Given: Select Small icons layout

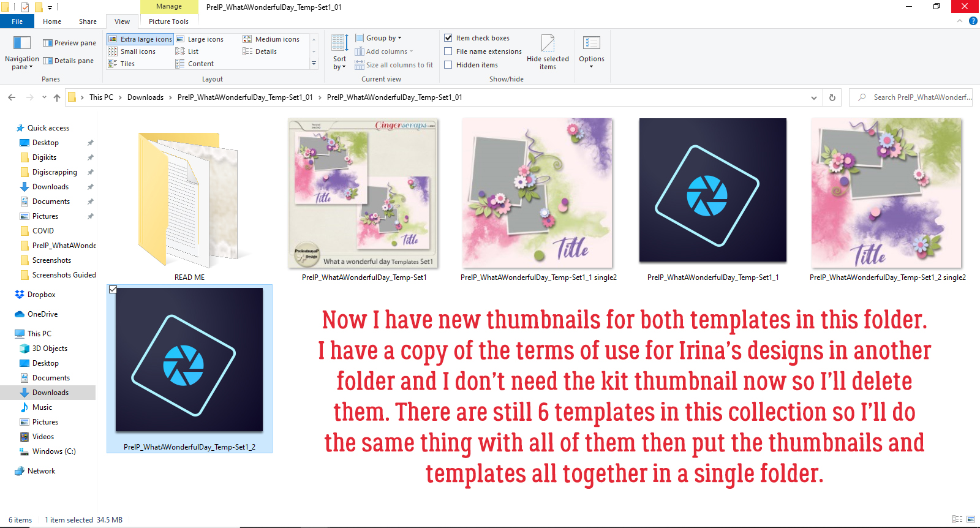Looking at the screenshot, I should 132,51.
